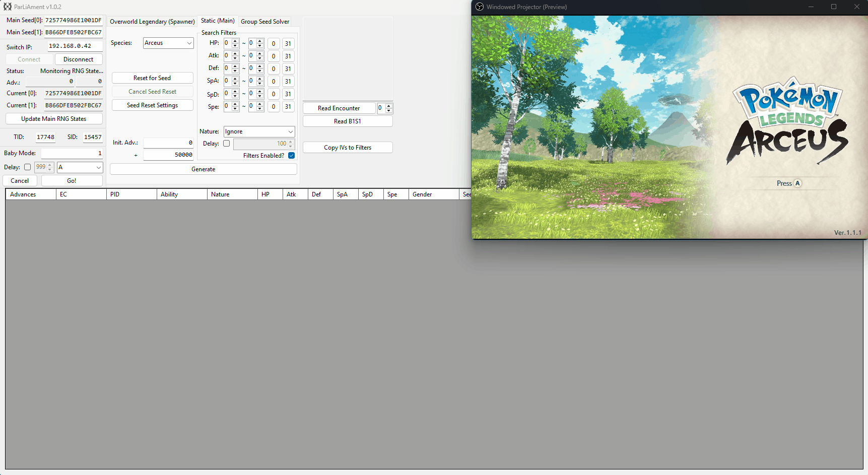Click the Press A prompt in projector

(788, 183)
